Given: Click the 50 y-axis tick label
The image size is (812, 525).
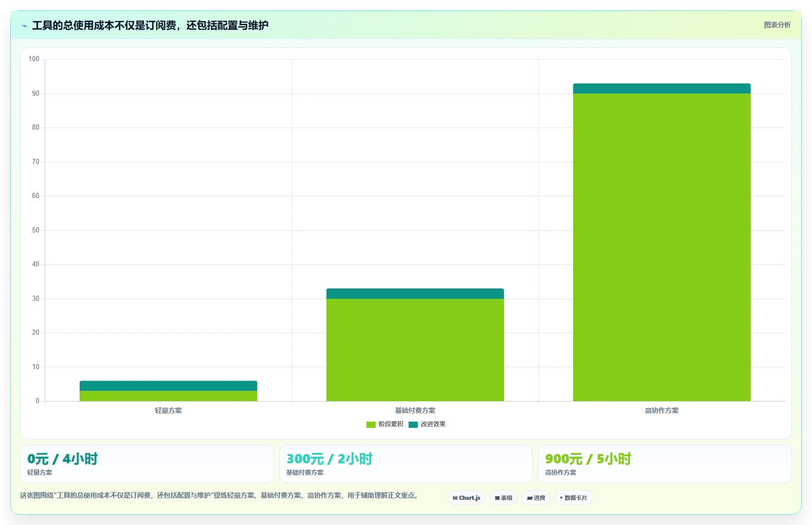Looking at the screenshot, I should [35, 230].
